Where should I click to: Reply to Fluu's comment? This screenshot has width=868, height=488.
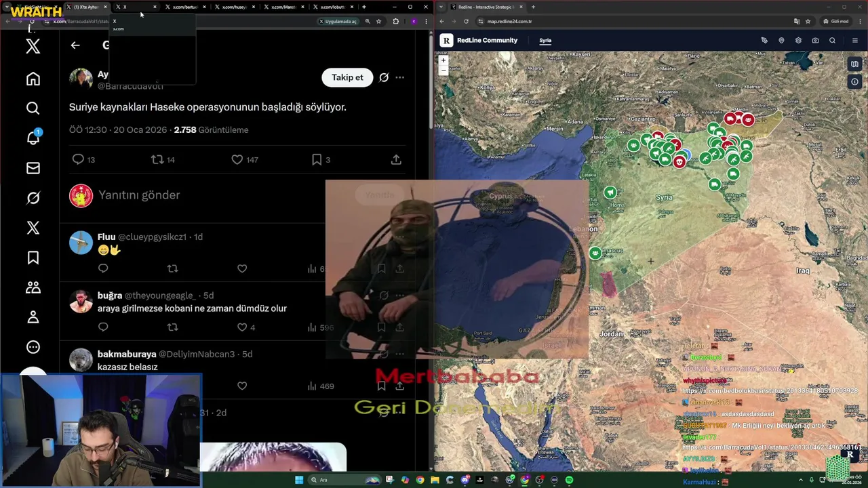(x=103, y=268)
